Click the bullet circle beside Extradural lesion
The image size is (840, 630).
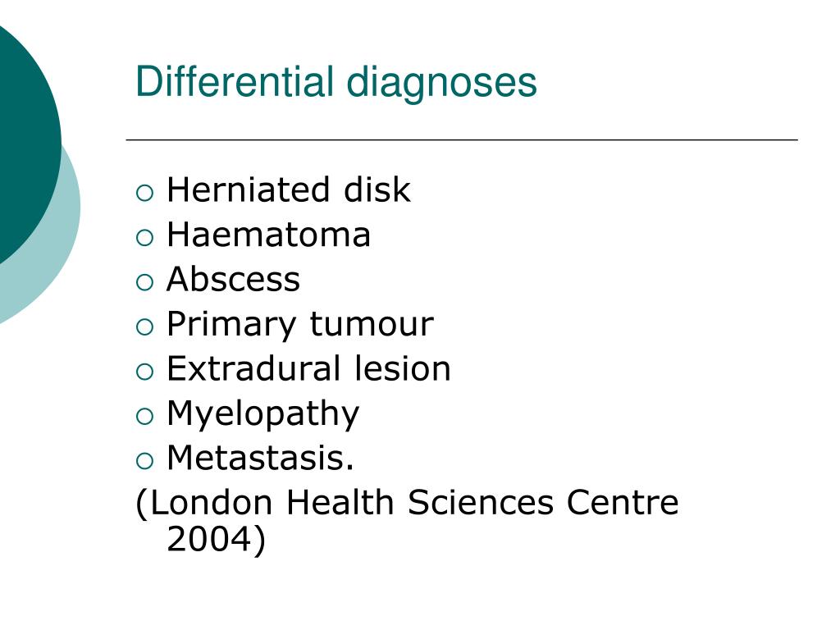144,372
